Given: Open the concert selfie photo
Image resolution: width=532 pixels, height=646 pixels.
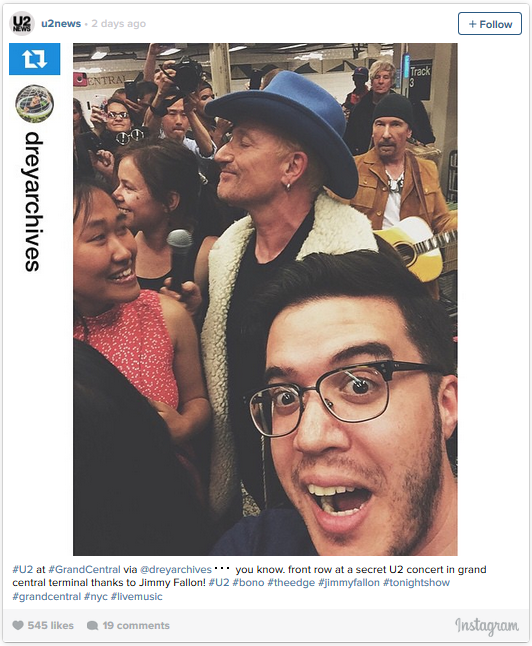Looking at the screenshot, I should coord(265,299).
